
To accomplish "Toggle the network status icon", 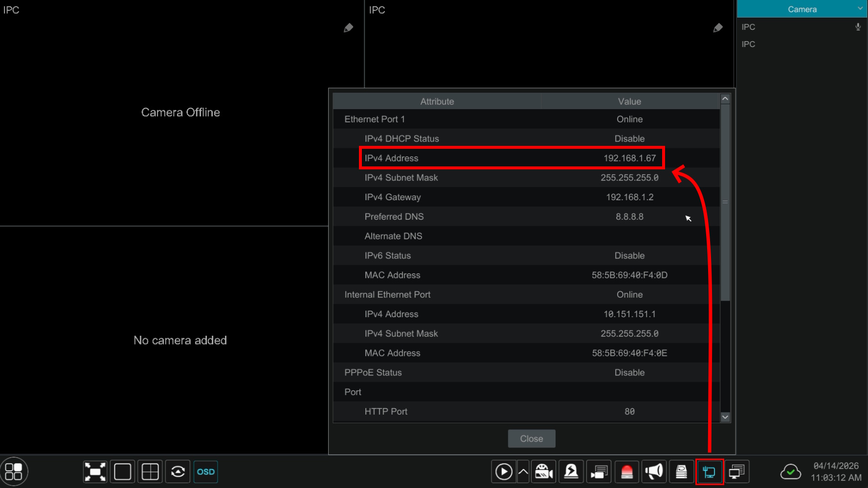I will tap(709, 472).
